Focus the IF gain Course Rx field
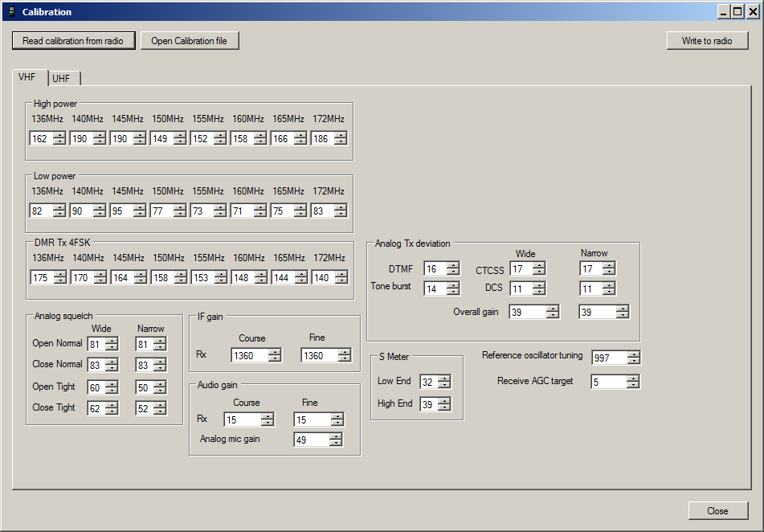Viewport: 764px width, 532px height. (249, 355)
